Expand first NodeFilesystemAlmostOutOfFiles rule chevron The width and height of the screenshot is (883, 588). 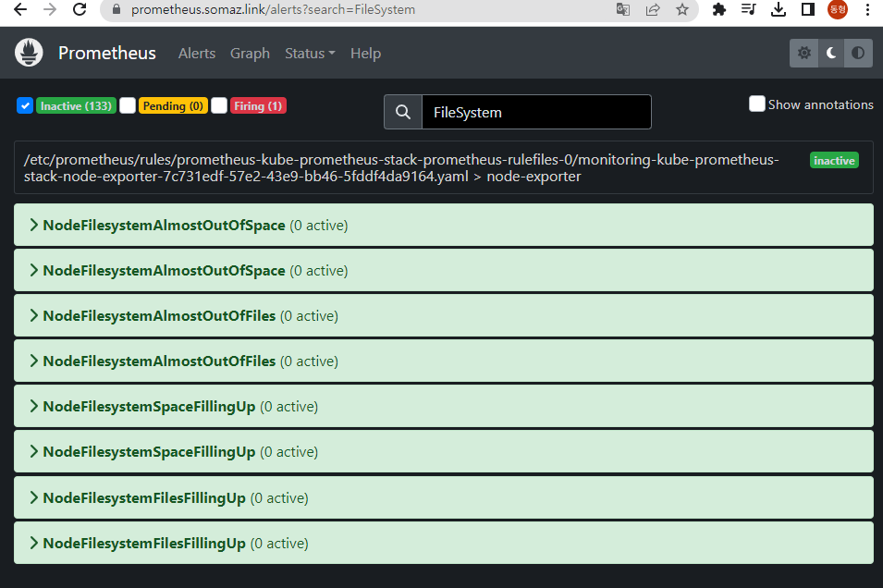pos(34,315)
